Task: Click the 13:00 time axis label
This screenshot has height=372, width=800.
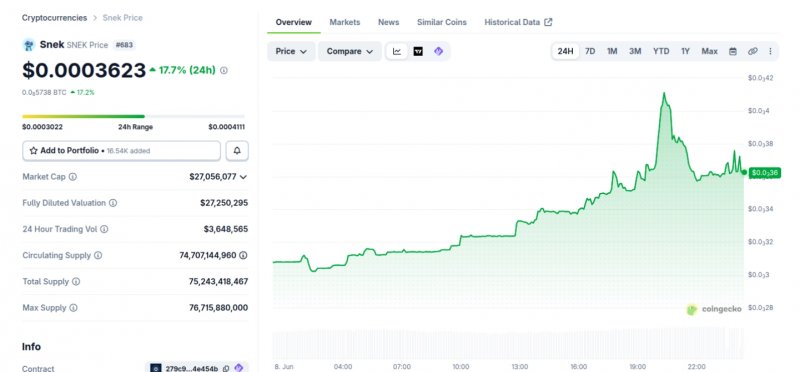Action: point(519,366)
